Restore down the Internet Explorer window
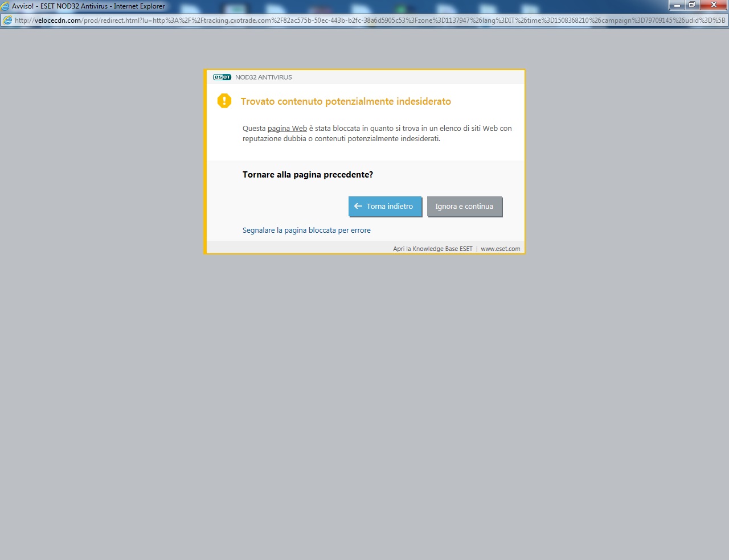 click(x=692, y=5)
